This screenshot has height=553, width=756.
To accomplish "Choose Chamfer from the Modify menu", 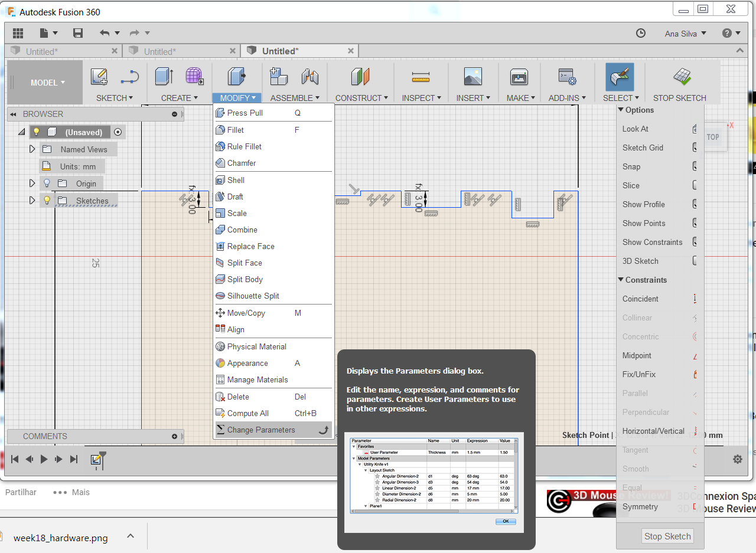I will tap(273, 163).
